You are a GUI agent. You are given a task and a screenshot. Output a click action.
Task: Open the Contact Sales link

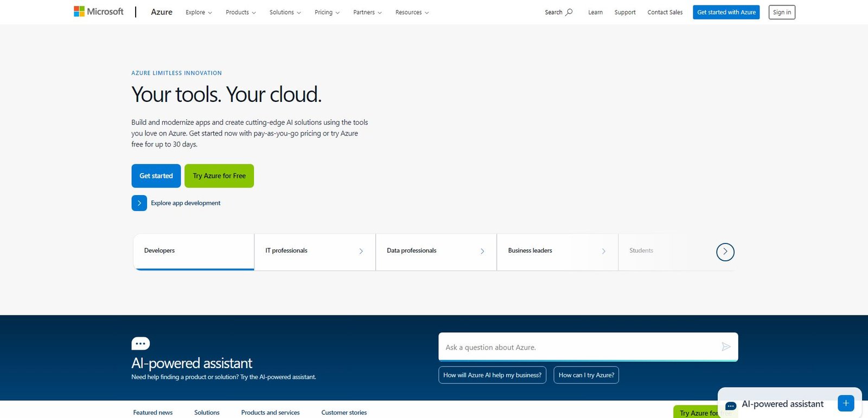tap(665, 12)
